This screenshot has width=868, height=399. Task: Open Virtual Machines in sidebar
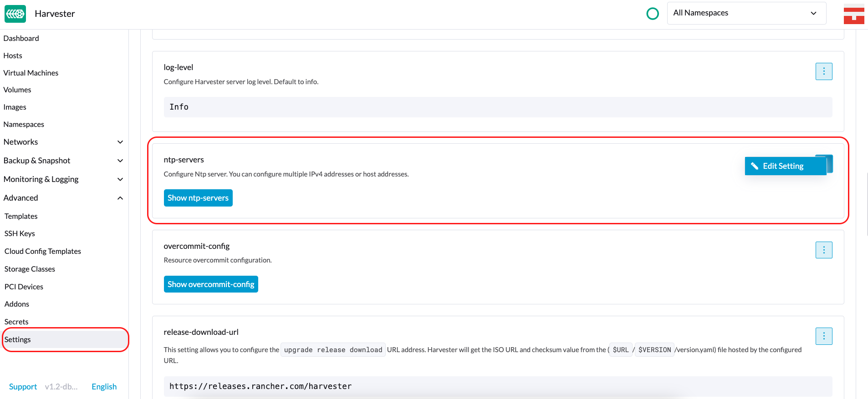click(x=31, y=73)
